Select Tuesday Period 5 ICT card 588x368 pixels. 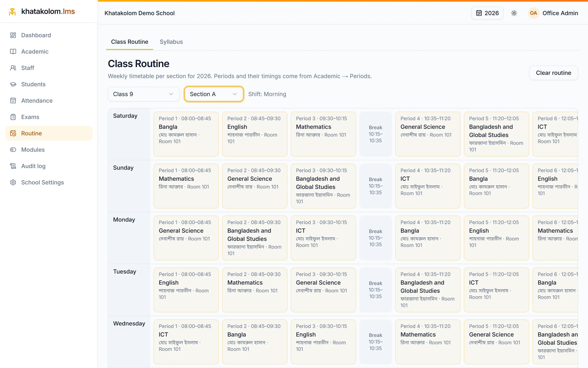tap(496, 290)
